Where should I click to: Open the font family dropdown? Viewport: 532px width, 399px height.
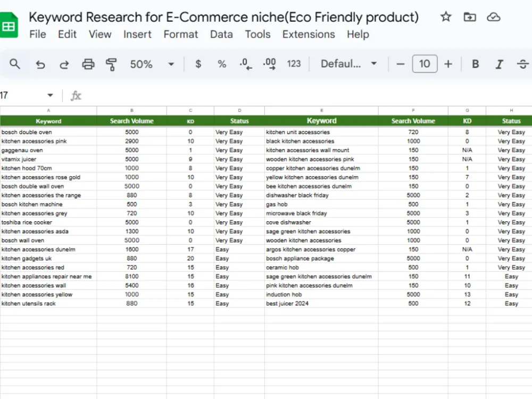349,64
